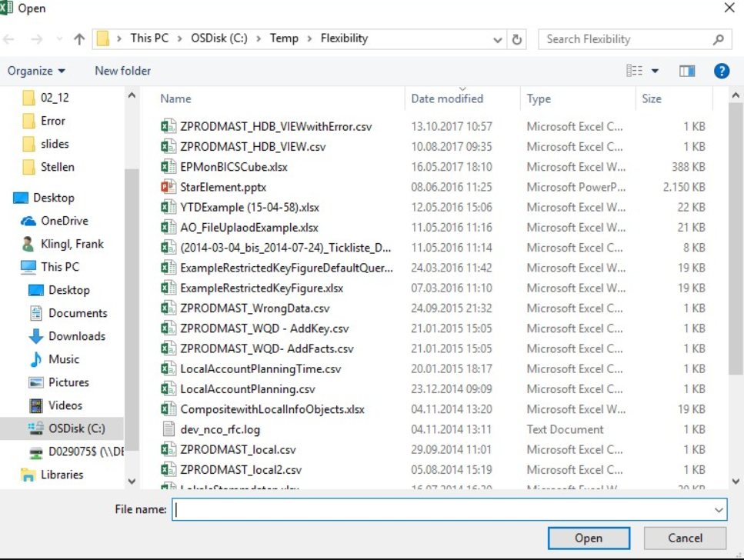Select the Downloads folder in navigation pane
The width and height of the screenshot is (744, 560).
77,336
